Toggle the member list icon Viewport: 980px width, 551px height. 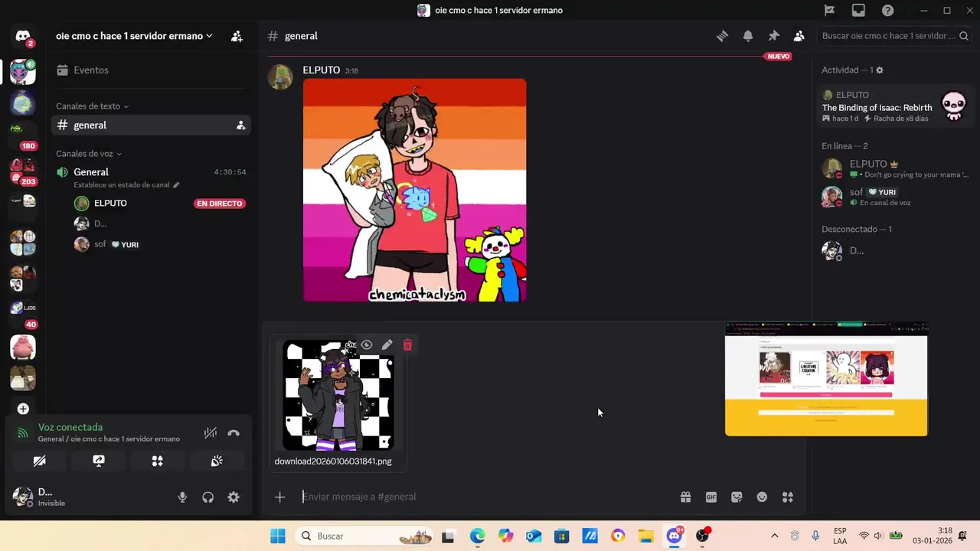point(799,36)
